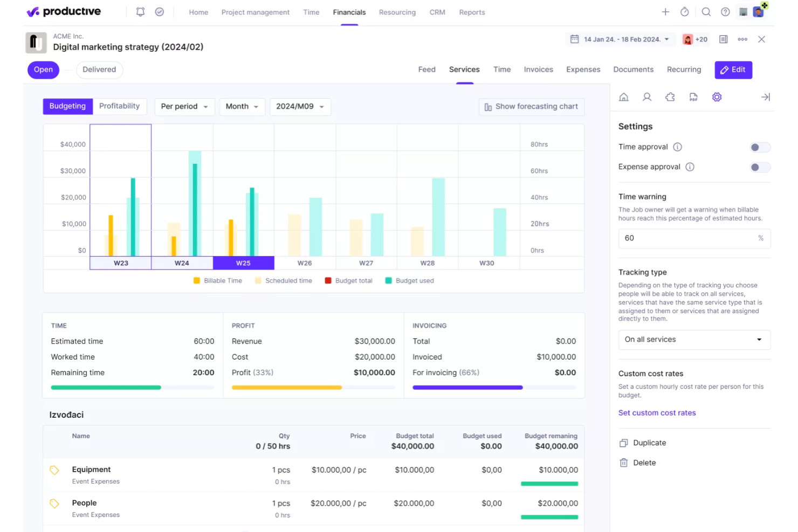Image resolution: width=798 pixels, height=532 pixels.
Task: Export the budget as PDF
Action: pyautogui.click(x=693, y=97)
